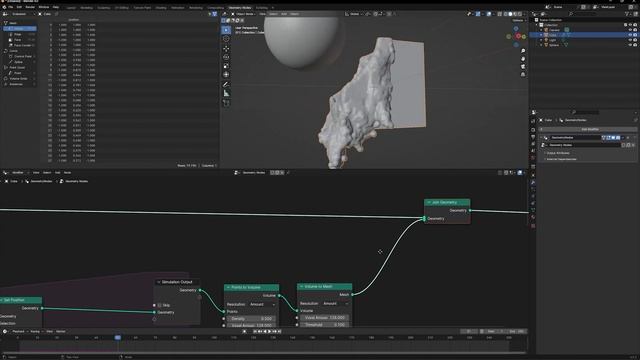Select the Annotate pencil tool

pos(226,84)
